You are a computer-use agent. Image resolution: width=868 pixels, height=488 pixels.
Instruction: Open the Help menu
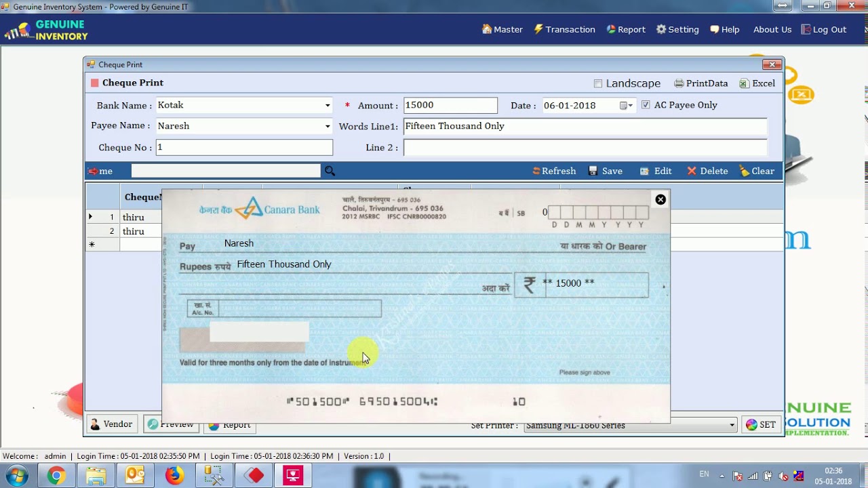pos(724,29)
